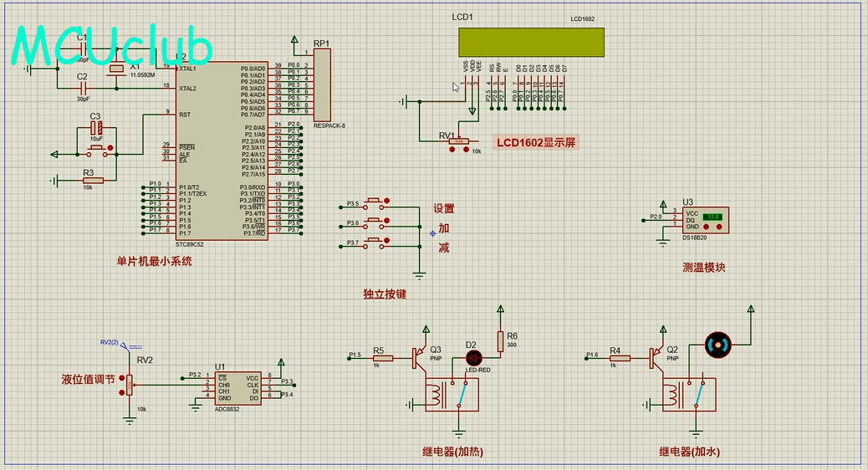868x470 pixels.
Task: Select the ADC0832 chip U1
Action: [x=237, y=387]
